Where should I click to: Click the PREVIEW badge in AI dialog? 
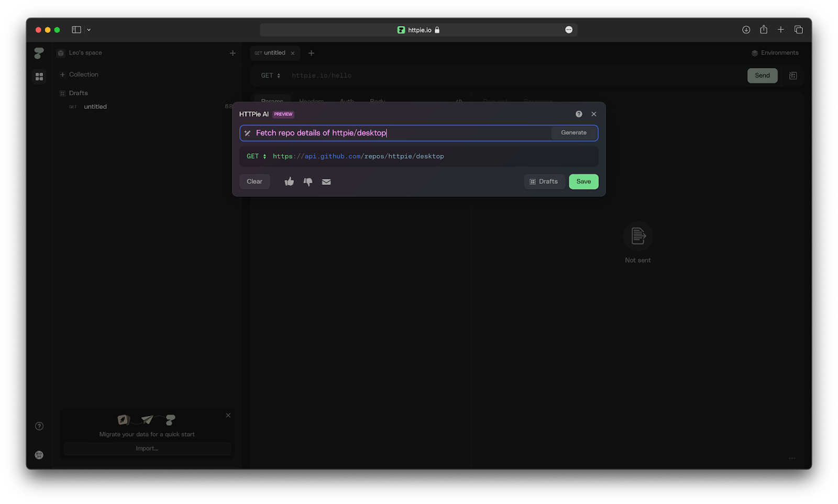point(283,114)
